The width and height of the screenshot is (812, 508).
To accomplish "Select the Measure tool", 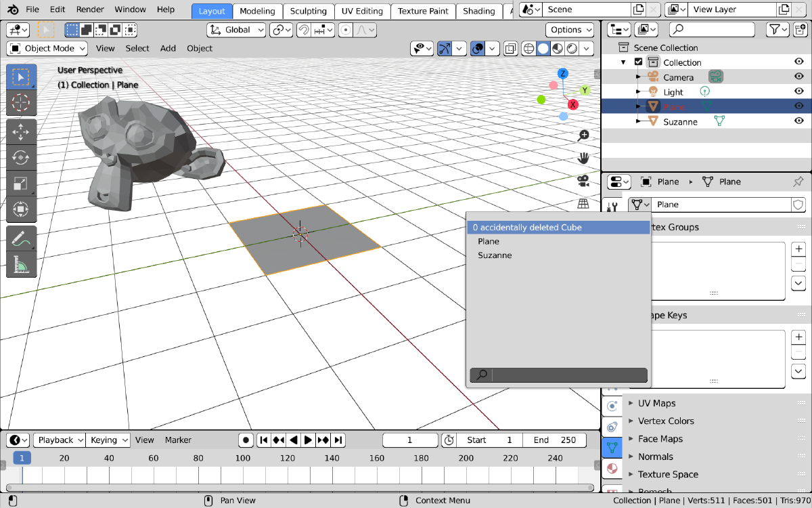I will tap(21, 264).
